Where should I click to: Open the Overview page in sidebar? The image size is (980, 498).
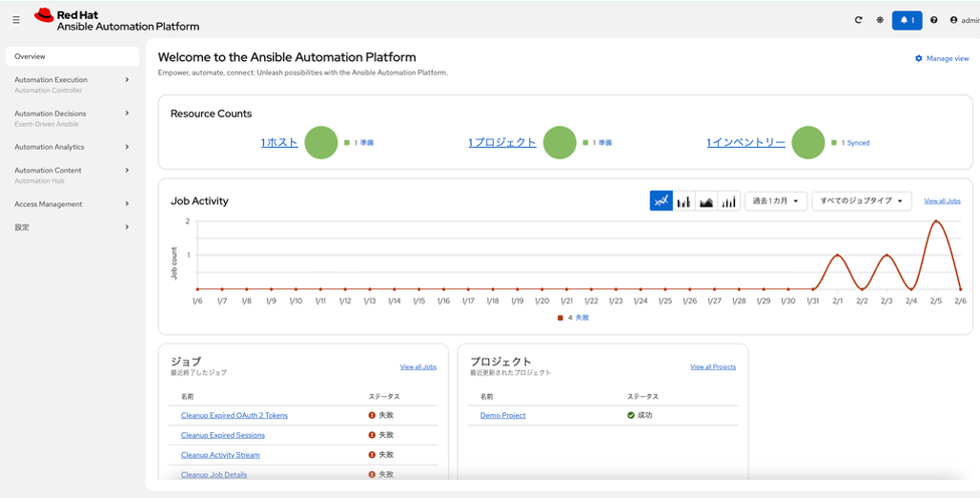(x=72, y=56)
